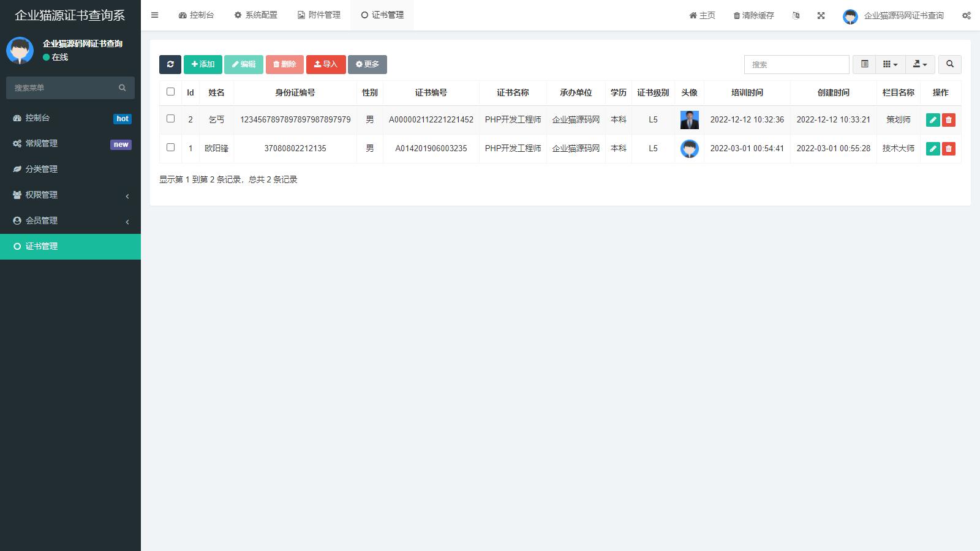Click the dark refresh table icon
The height and width of the screenshot is (551, 980).
click(x=170, y=64)
